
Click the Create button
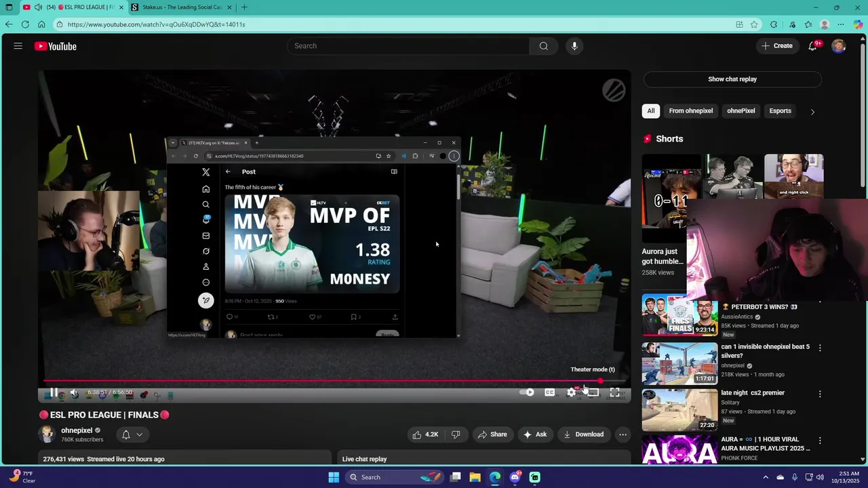(776, 46)
